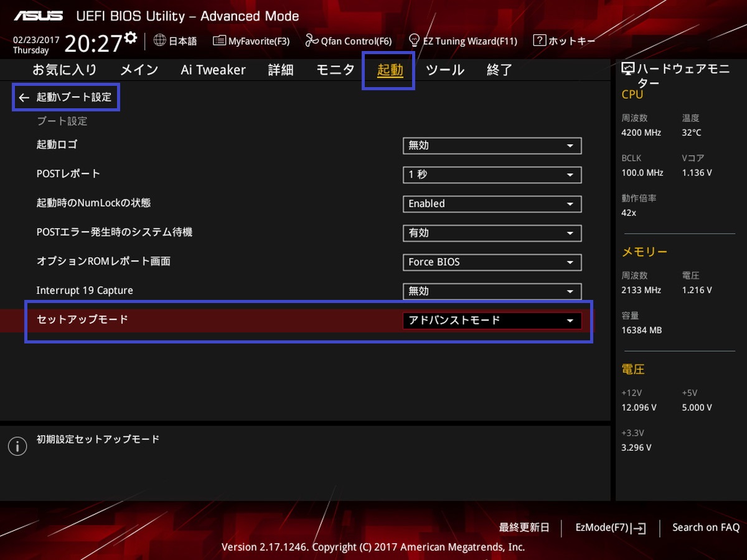Image resolution: width=747 pixels, height=560 pixels.
Task: Switch to the メイン tab
Action: pyautogui.click(x=139, y=70)
